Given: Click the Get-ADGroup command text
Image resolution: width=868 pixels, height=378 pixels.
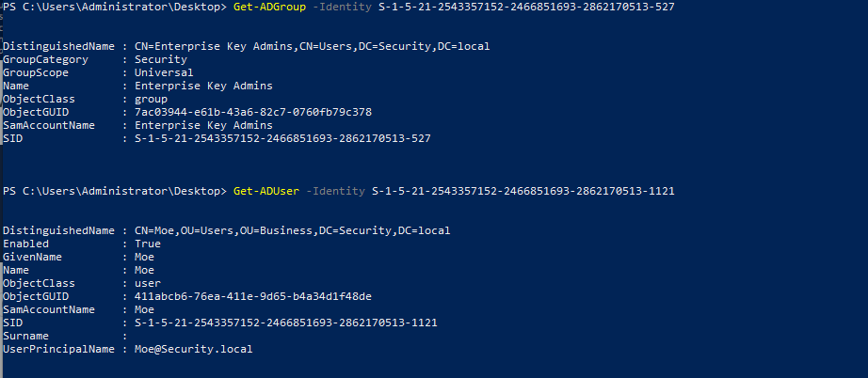Looking at the screenshot, I should click(x=269, y=8).
